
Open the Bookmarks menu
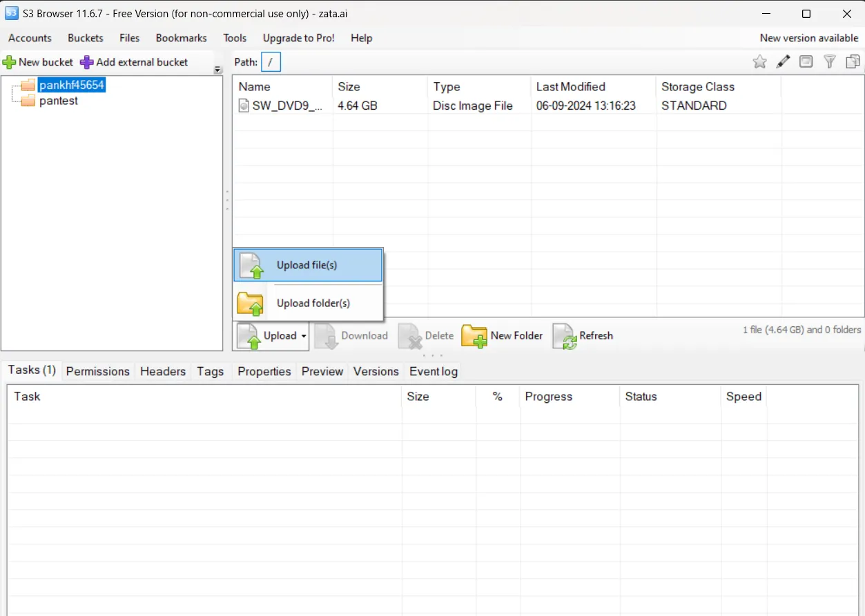182,38
